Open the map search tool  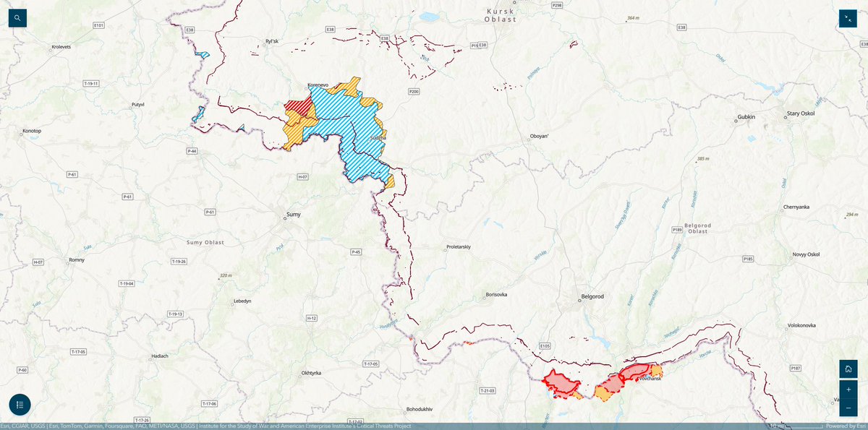(18, 18)
